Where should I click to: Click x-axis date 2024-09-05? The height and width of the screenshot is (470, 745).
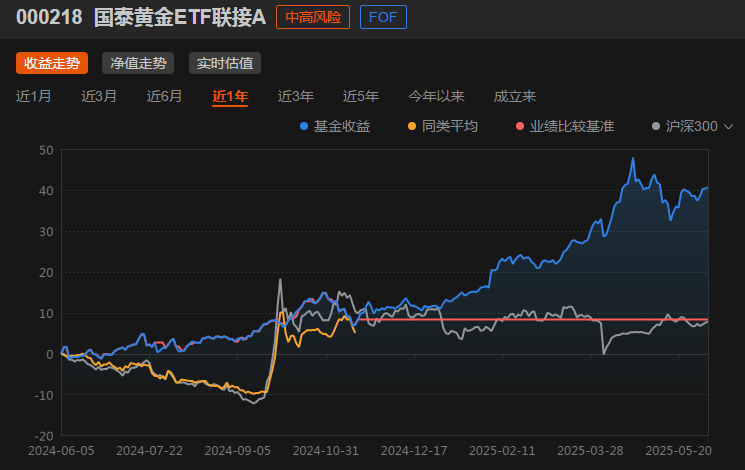coord(238,451)
